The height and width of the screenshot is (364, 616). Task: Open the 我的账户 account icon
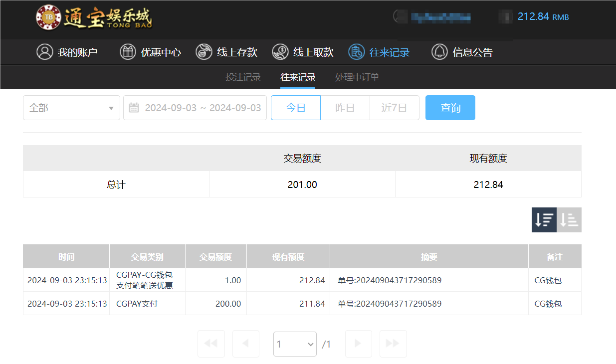(x=45, y=52)
